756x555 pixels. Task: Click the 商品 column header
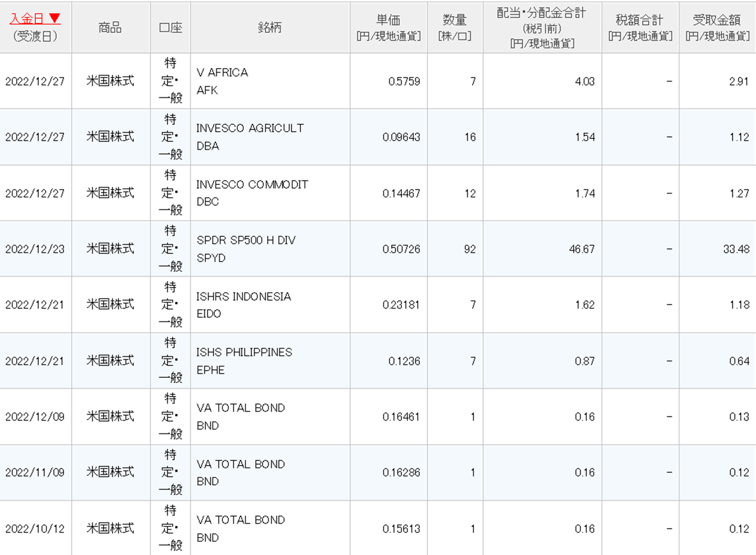[110, 28]
